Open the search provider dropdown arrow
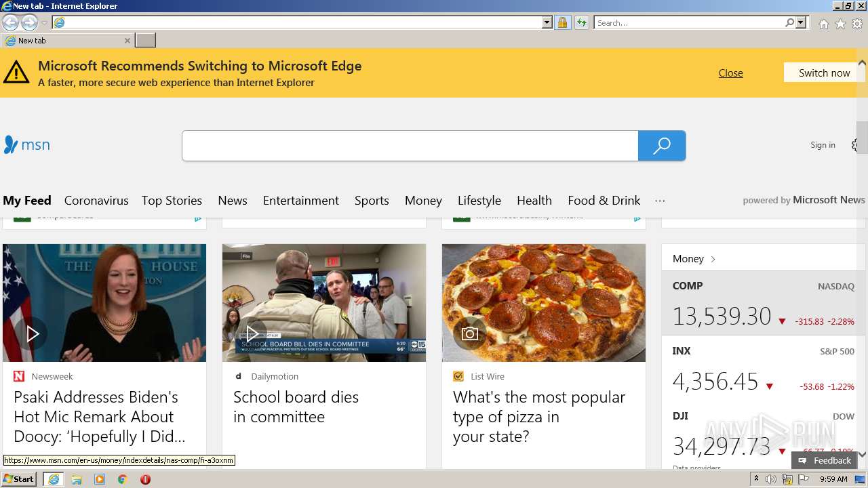868x488 pixels. pos(801,22)
